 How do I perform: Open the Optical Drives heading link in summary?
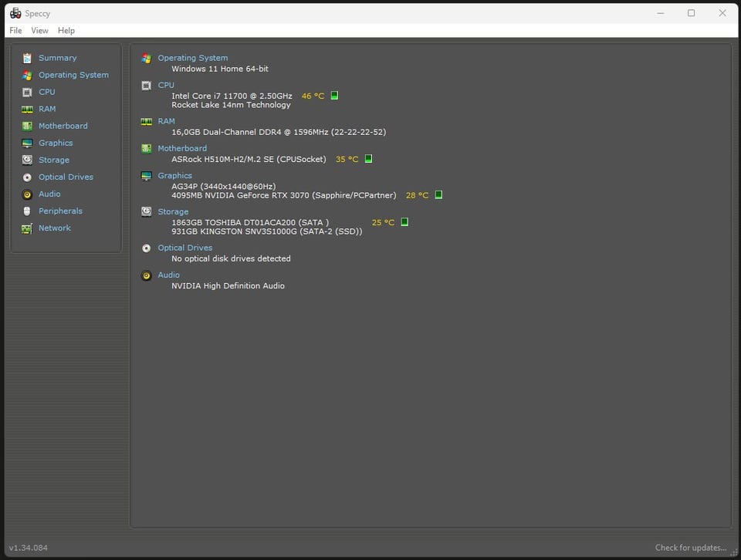pyautogui.click(x=184, y=248)
